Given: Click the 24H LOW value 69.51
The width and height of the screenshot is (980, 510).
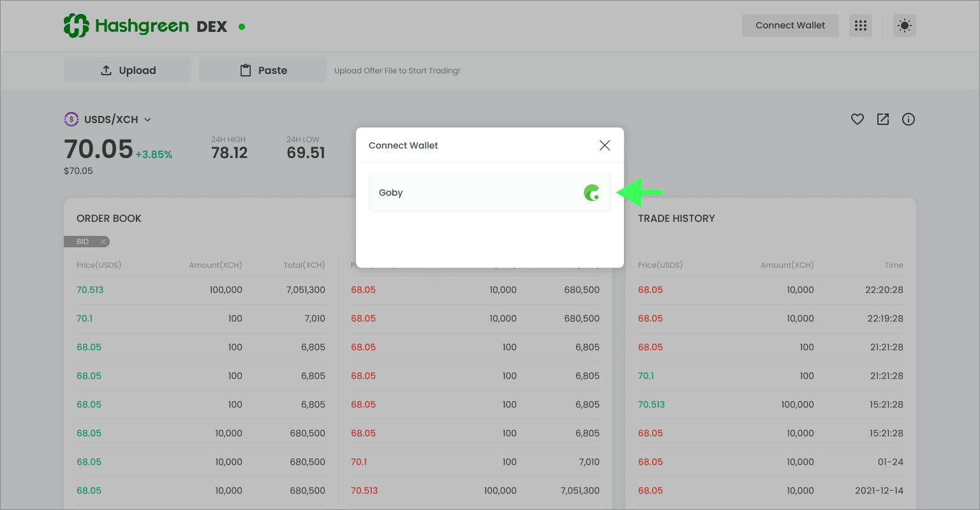Looking at the screenshot, I should [306, 153].
